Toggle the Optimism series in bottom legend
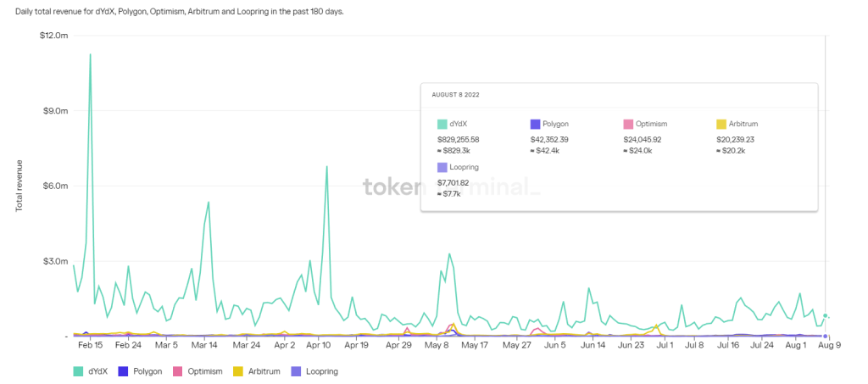 pos(198,371)
